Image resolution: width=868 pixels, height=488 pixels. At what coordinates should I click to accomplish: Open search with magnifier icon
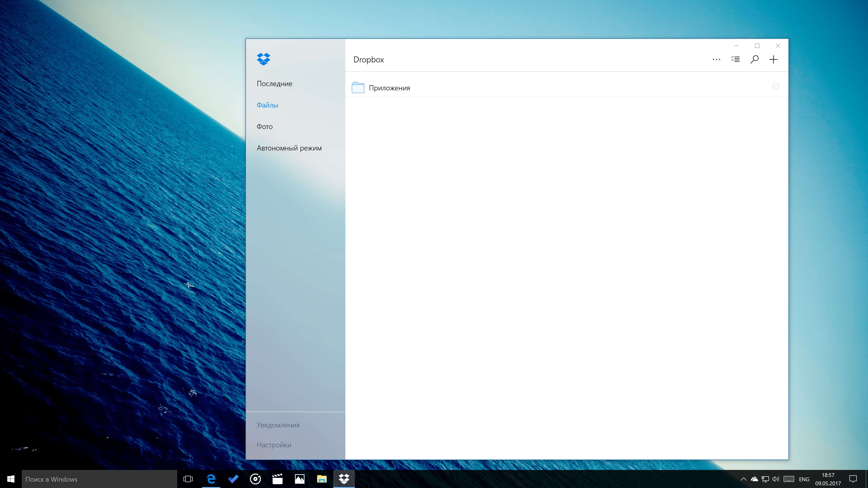point(754,60)
